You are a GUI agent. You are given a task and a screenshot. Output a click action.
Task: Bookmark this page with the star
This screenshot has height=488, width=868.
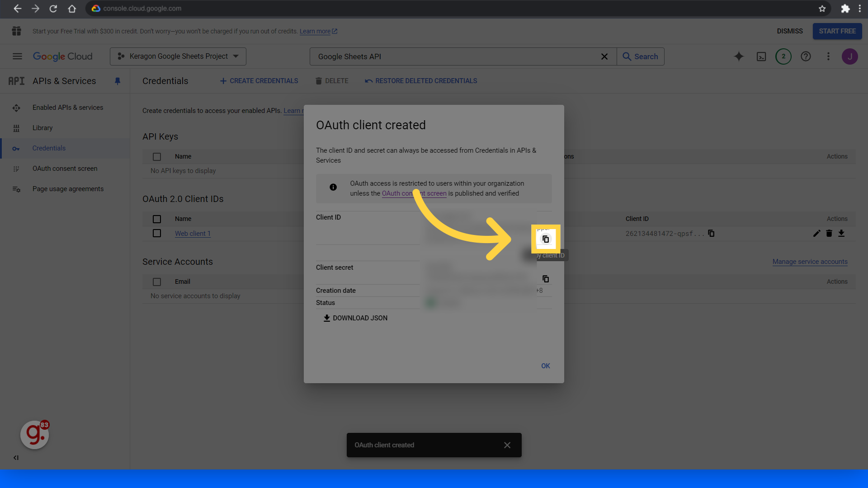tap(822, 9)
